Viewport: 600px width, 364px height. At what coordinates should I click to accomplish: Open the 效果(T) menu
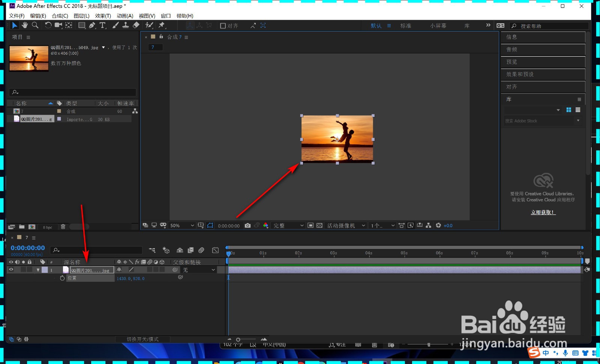pyautogui.click(x=103, y=16)
